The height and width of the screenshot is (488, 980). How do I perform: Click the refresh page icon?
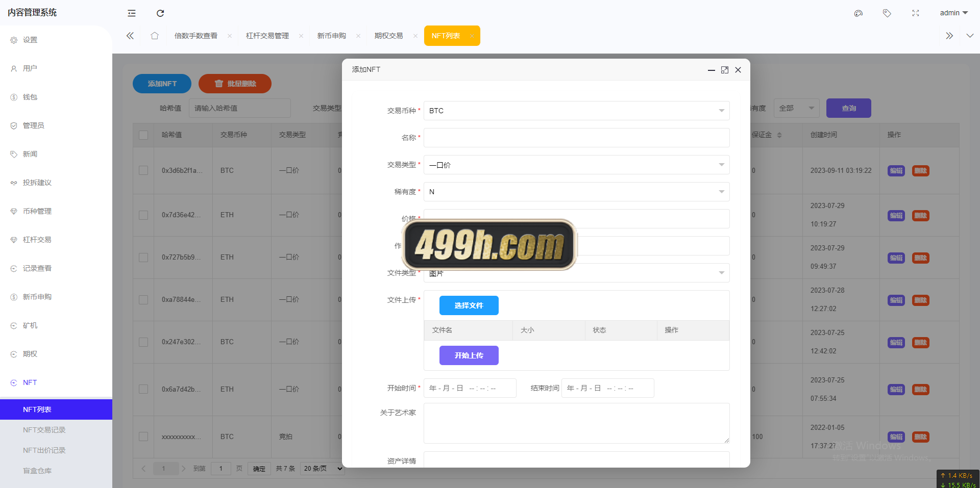click(x=160, y=13)
